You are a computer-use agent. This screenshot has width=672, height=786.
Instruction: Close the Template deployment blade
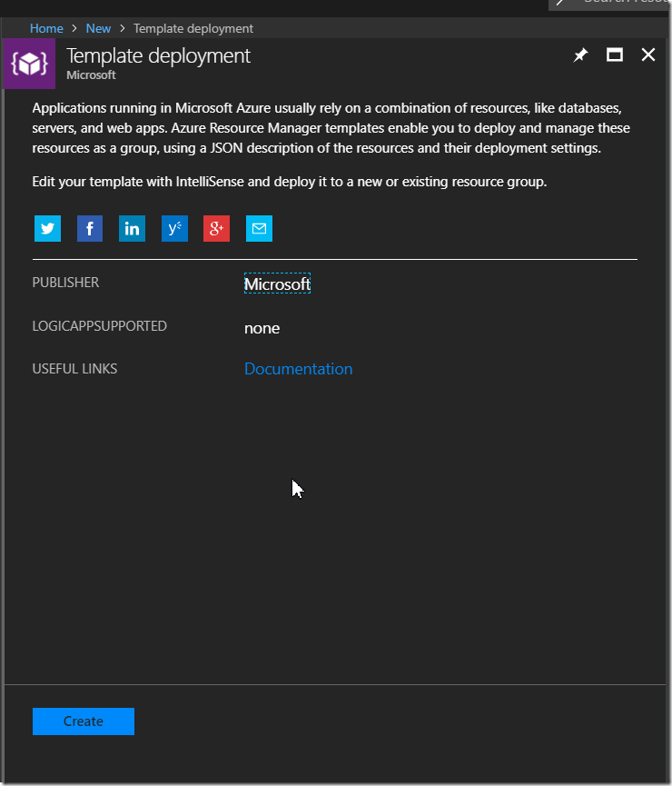tap(648, 55)
